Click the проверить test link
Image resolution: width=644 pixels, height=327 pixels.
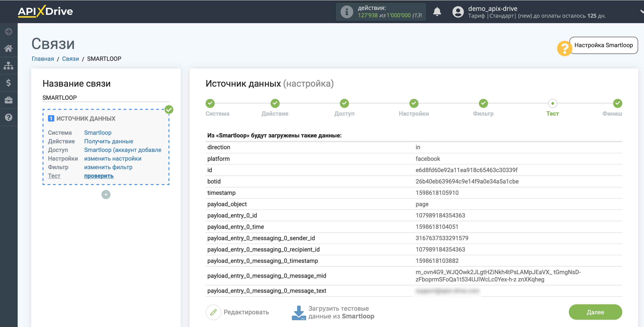click(x=99, y=176)
